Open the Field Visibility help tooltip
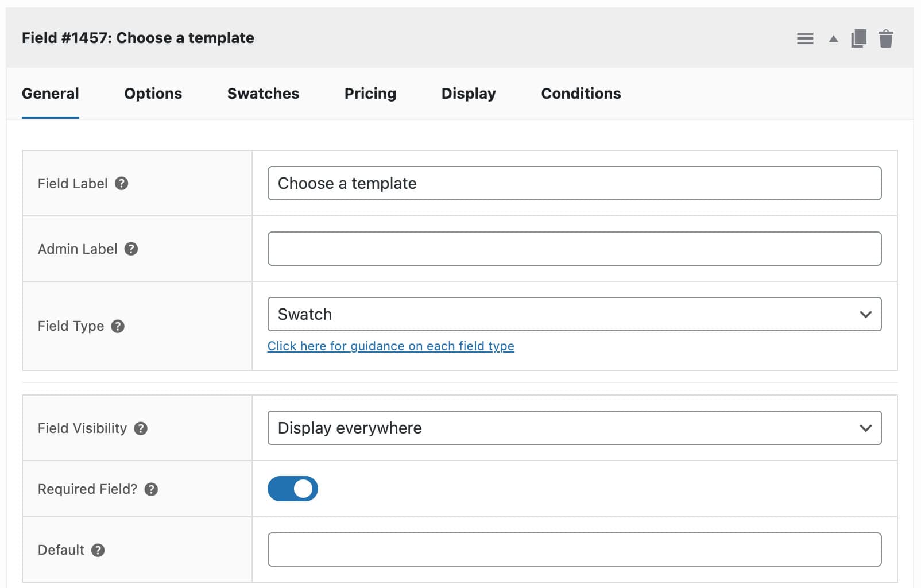This screenshot has height=588, width=921. (x=142, y=428)
